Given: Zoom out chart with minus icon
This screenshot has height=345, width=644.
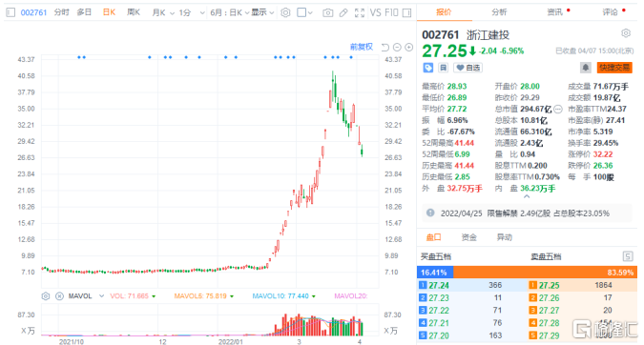Looking at the screenshot, I should tap(397, 48).
